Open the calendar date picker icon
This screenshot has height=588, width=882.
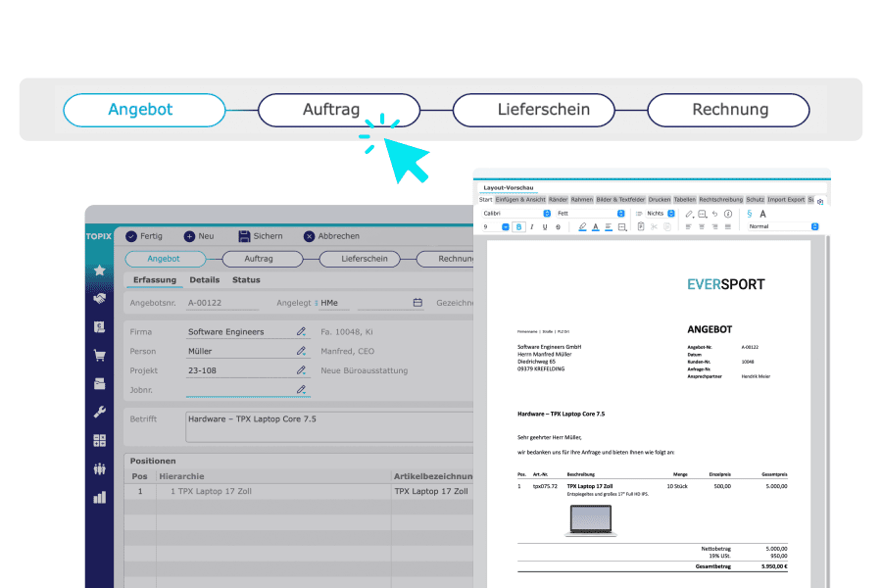[417, 303]
